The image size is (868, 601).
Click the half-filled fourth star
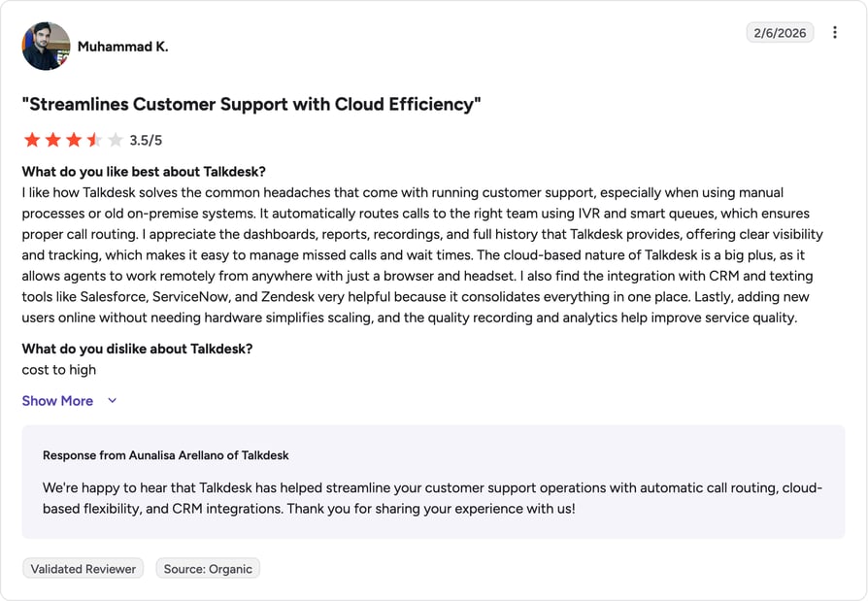point(94,140)
